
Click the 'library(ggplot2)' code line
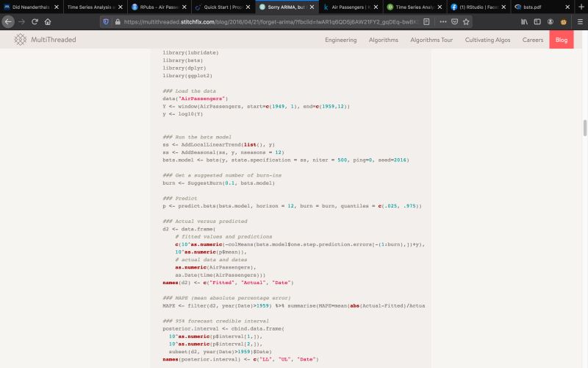coord(187,76)
